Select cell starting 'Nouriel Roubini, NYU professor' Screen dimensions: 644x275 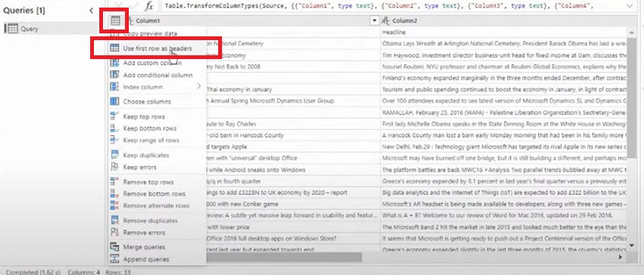503,67
